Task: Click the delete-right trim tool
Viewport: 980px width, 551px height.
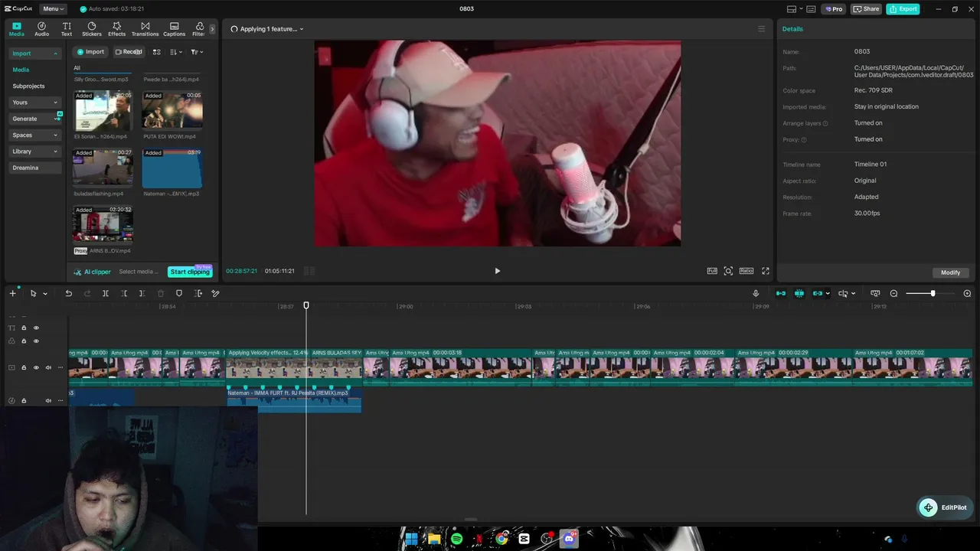Action: coord(142,293)
